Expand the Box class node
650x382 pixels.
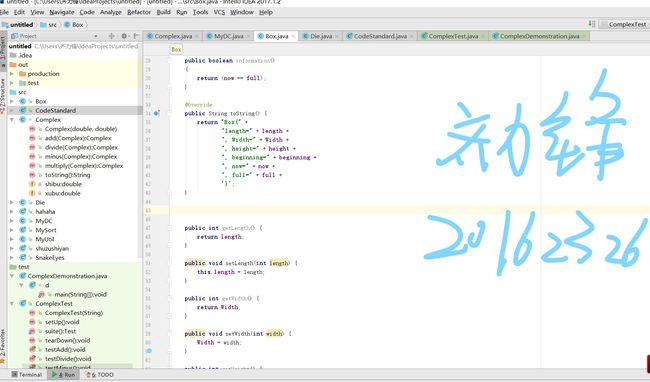coord(12,101)
